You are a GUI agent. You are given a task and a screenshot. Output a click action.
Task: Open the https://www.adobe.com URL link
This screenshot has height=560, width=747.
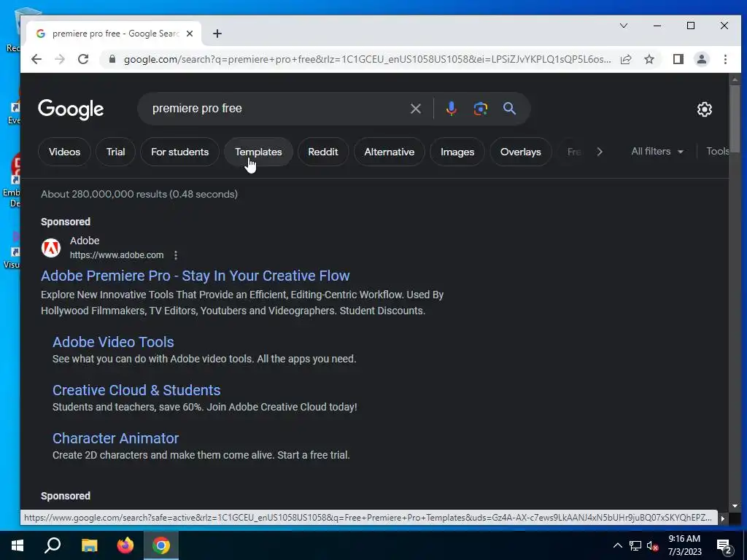point(117,255)
